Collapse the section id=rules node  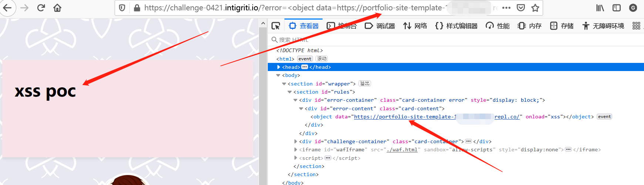click(x=290, y=92)
